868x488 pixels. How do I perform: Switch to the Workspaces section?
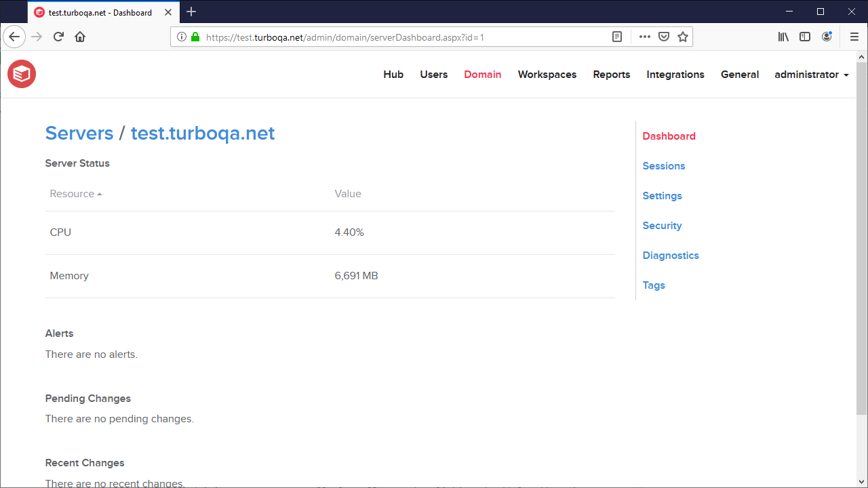click(x=547, y=75)
